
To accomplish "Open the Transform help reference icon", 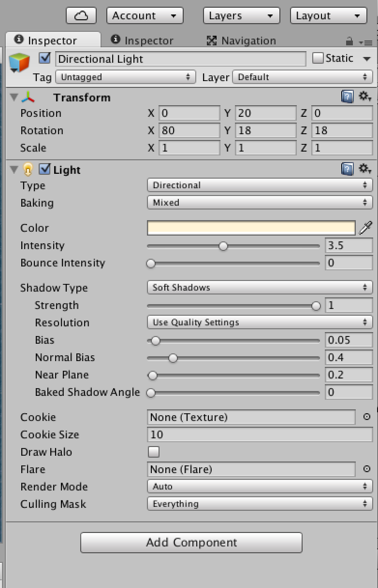I will pyautogui.click(x=347, y=98).
